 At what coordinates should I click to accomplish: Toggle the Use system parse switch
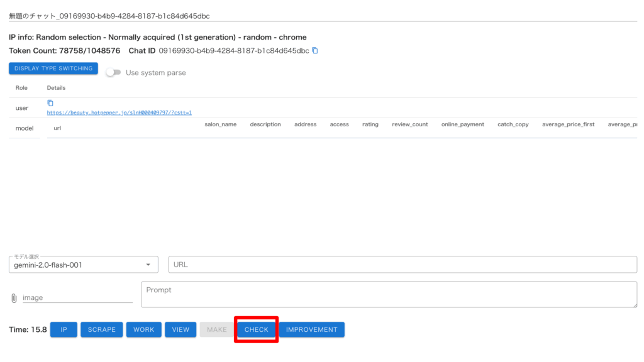[x=113, y=72]
